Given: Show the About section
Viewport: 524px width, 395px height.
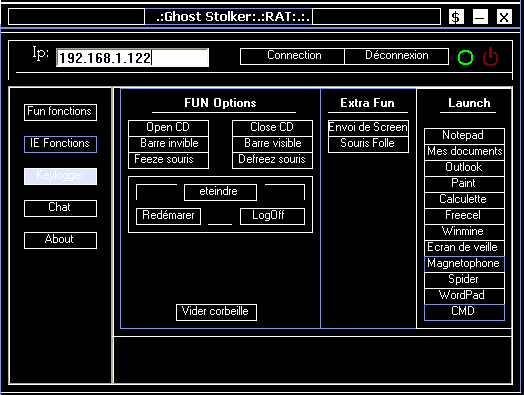Looking at the screenshot, I should point(60,240).
